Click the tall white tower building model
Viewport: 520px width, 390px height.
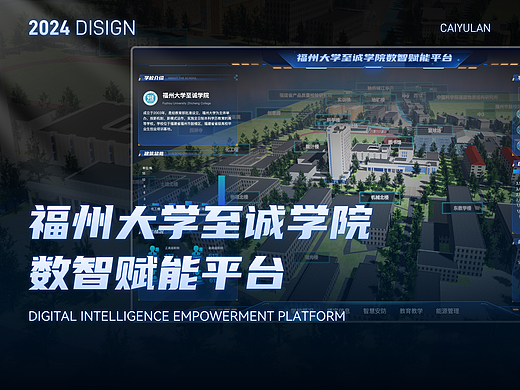coord(338,153)
